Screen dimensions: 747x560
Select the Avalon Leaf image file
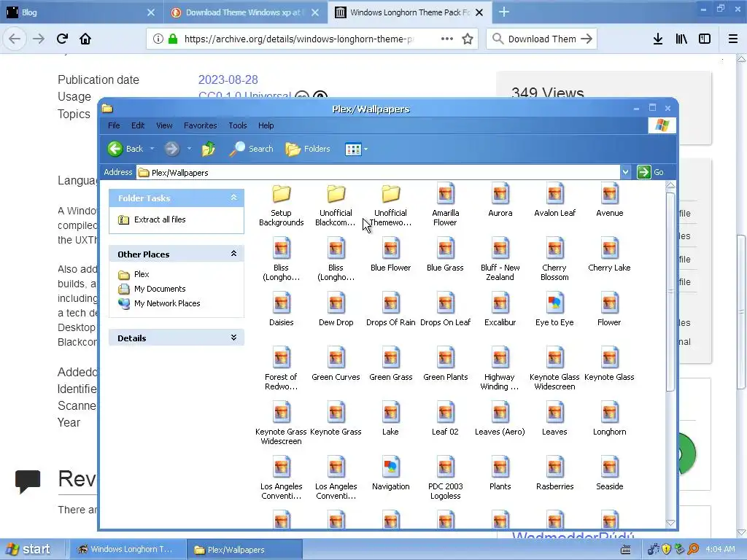(554, 201)
